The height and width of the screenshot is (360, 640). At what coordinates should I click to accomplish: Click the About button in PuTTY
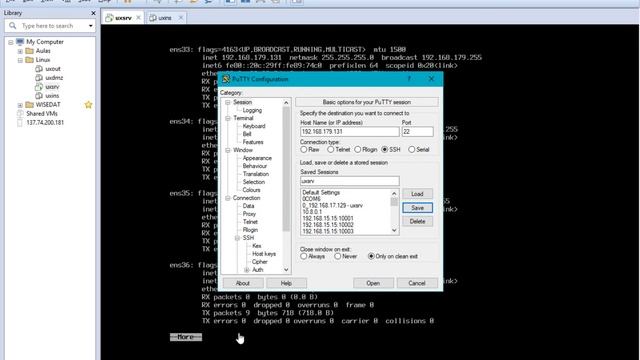242,283
